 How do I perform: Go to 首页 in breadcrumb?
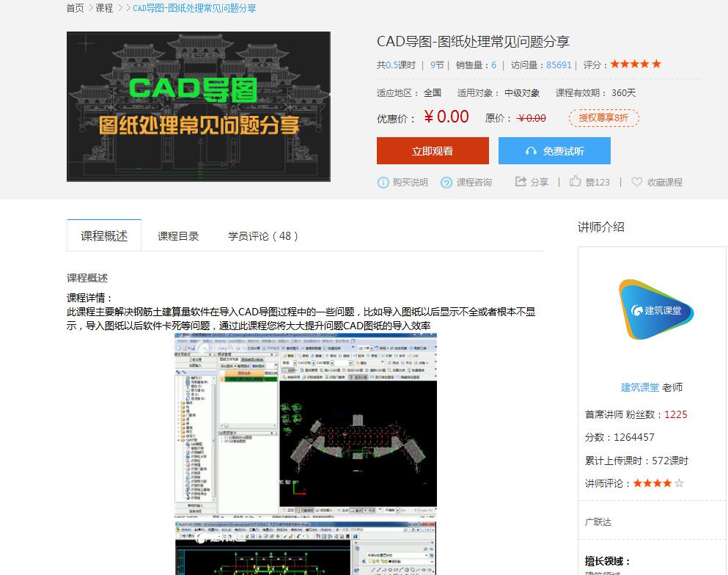coord(76,8)
